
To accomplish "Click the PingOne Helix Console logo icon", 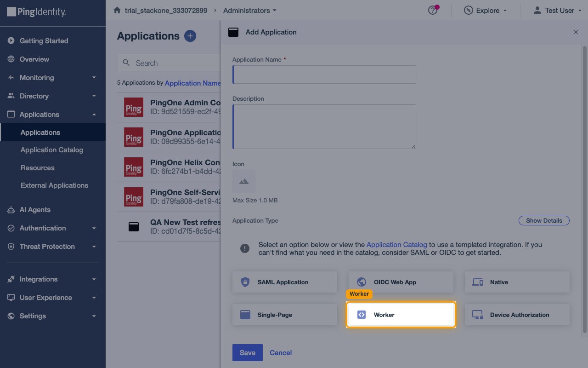I will [x=134, y=167].
